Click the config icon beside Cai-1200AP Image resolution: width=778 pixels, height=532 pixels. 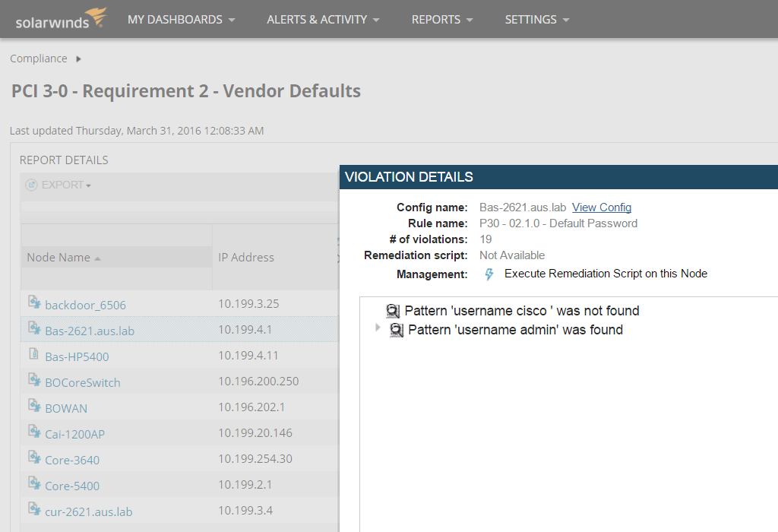[34, 431]
